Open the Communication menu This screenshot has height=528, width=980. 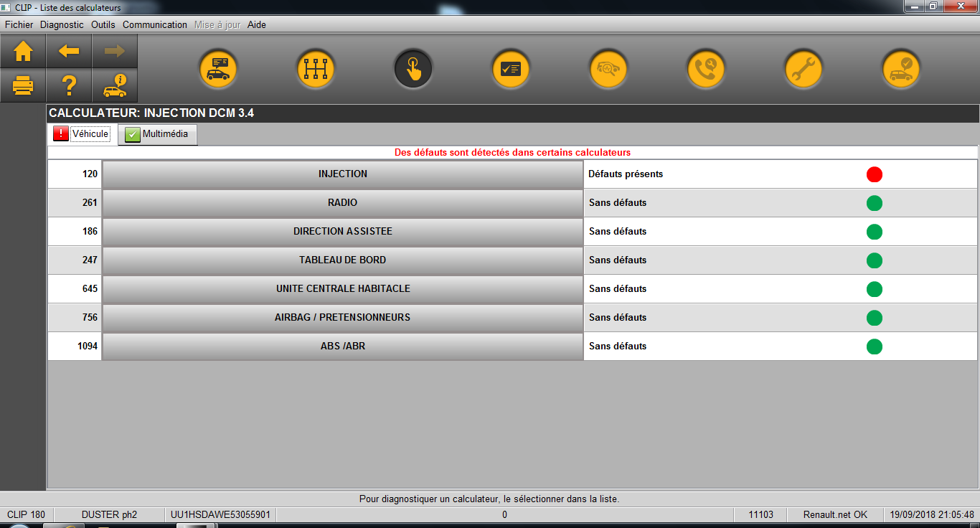155,24
